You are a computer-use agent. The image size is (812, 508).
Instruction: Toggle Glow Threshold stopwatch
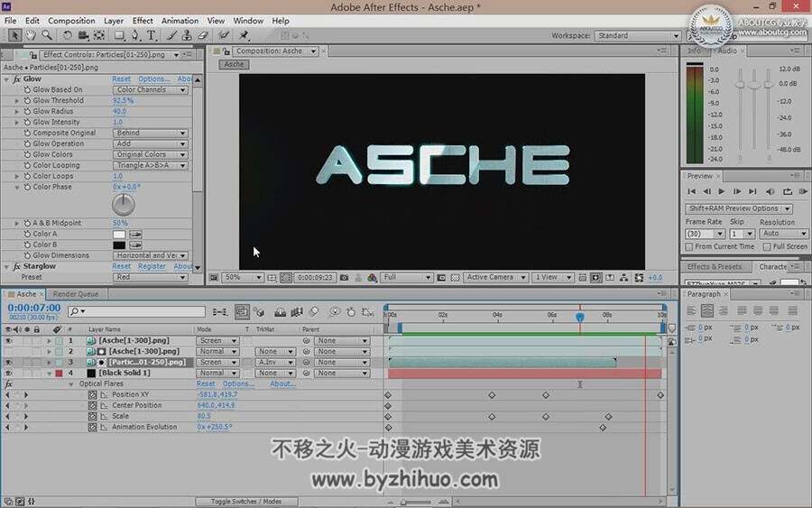pyautogui.click(x=27, y=100)
